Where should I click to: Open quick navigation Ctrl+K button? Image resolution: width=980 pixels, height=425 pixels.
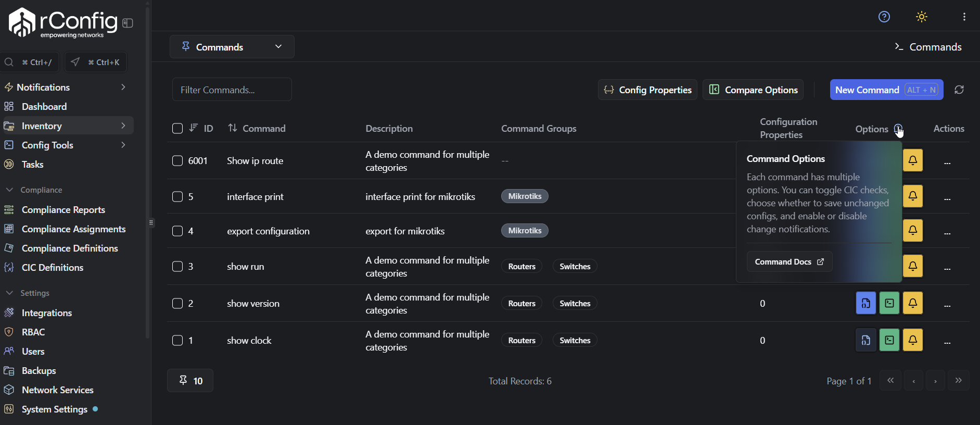[x=96, y=62]
